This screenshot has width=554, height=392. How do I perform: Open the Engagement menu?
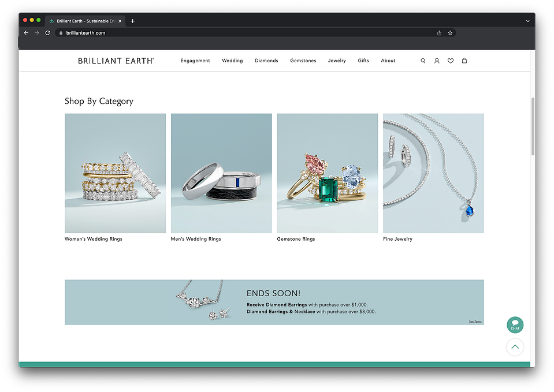click(195, 61)
